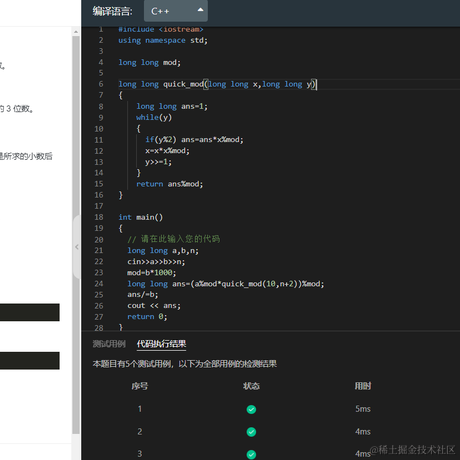The image size is (460, 460).
Task: Click line 15 'return ans%mod;'
Action: [x=169, y=184]
